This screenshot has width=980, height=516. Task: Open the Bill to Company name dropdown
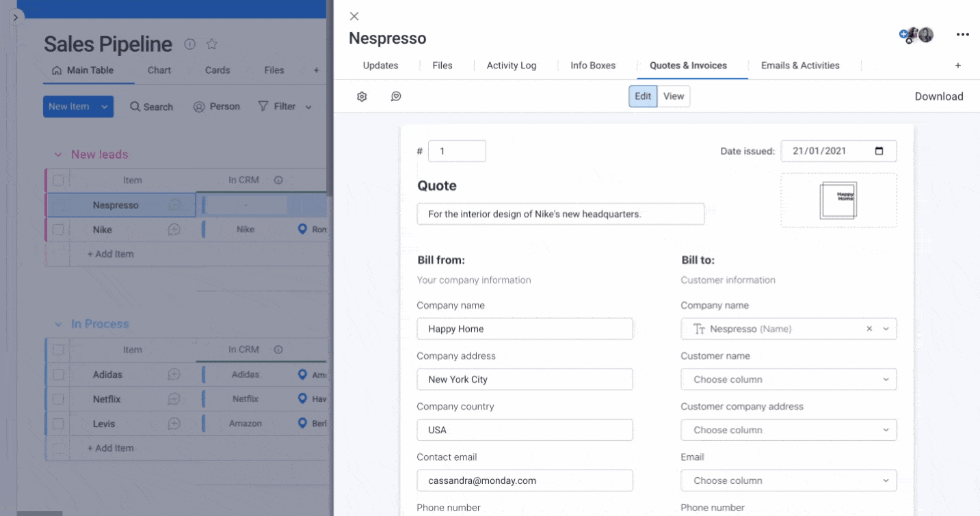click(x=789, y=329)
